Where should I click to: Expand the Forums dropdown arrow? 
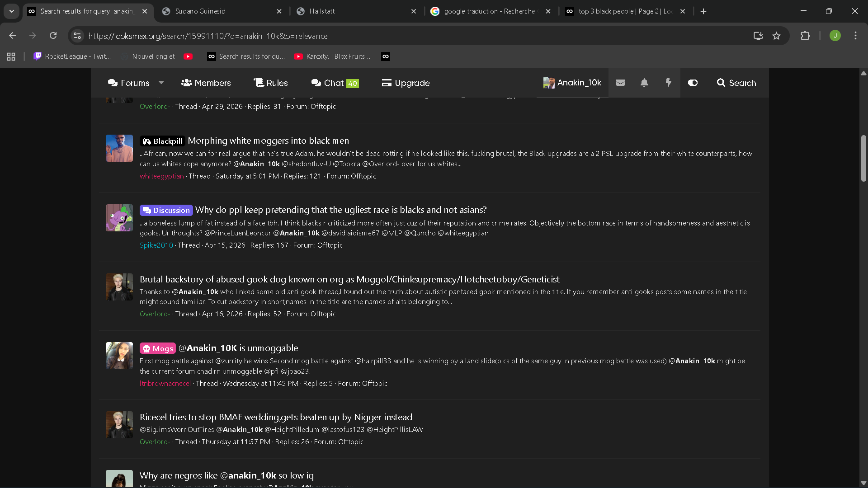(161, 83)
